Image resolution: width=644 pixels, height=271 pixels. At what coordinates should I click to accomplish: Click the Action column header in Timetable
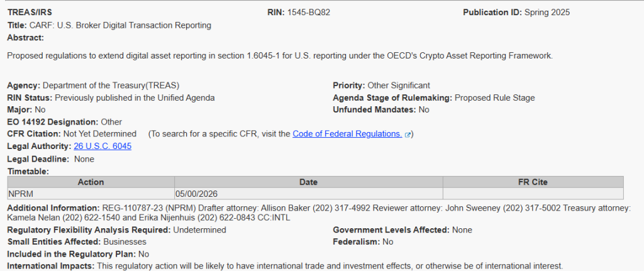click(x=91, y=182)
